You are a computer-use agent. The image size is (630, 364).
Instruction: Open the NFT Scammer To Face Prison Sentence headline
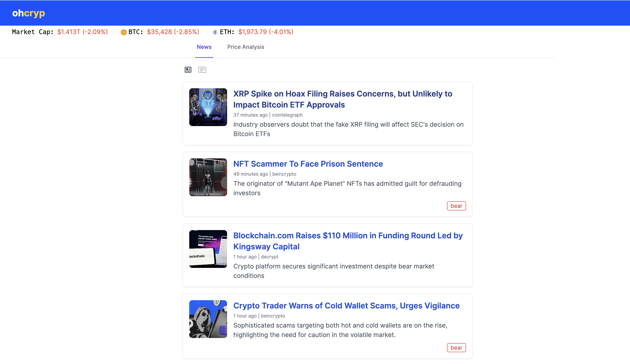pyautogui.click(x=308, y=164)
